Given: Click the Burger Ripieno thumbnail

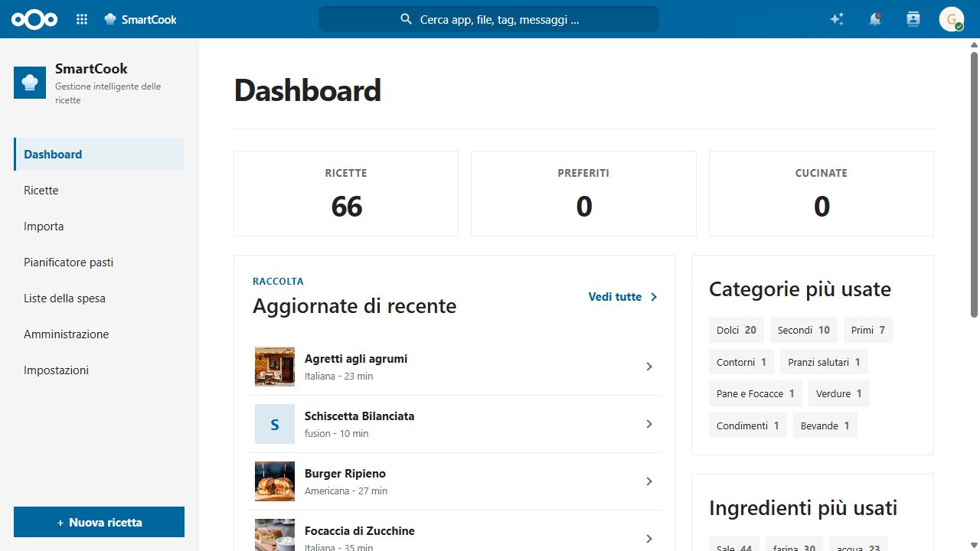Looking at the screenshot, I should (275, 481).
